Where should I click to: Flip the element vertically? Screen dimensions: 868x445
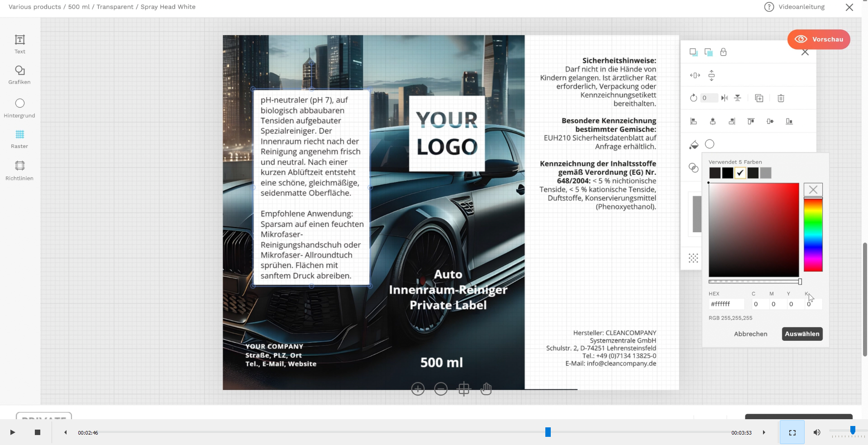pyautogui.click(x=738, y=98)
